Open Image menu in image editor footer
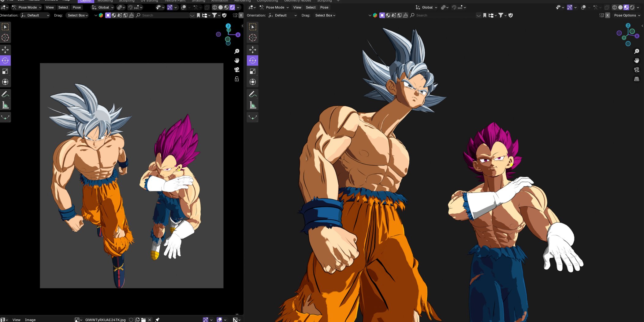This screenshot has height=322, width=644. (30, 320)
